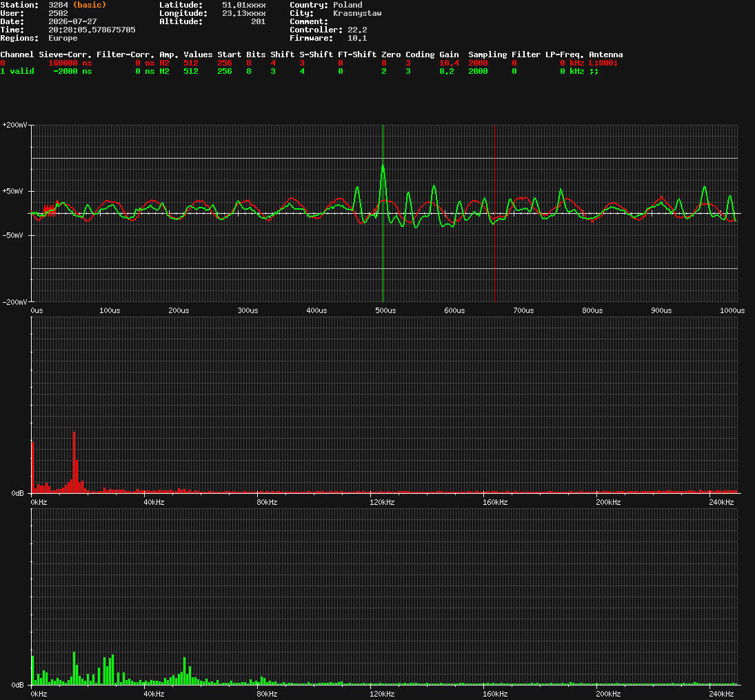Click the 80kHz label under green spectrum
Screen dimensions: 755x700
click(x=267, y=694)
